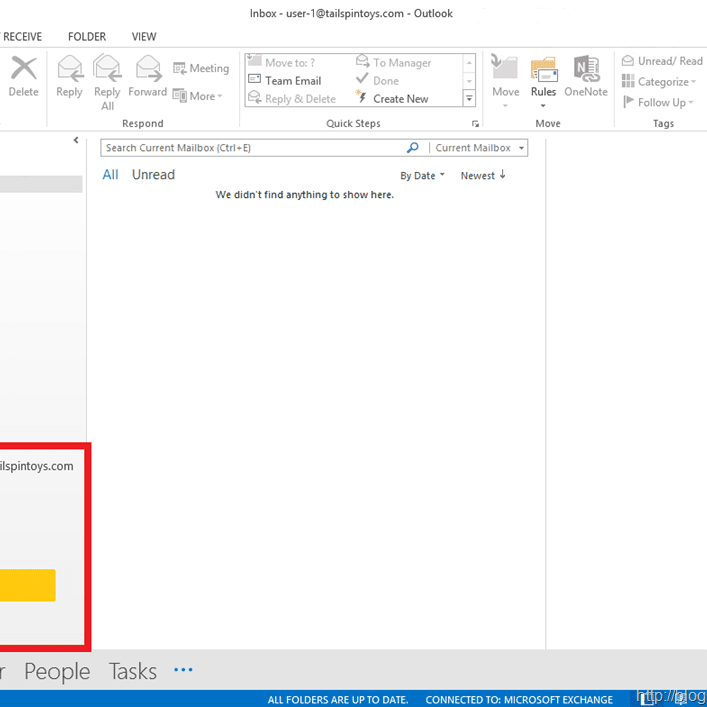Image resolution: width=707 pixels, height=707 pixels.
Task: Run the To Manager quick step
Action: pos(394,62)
